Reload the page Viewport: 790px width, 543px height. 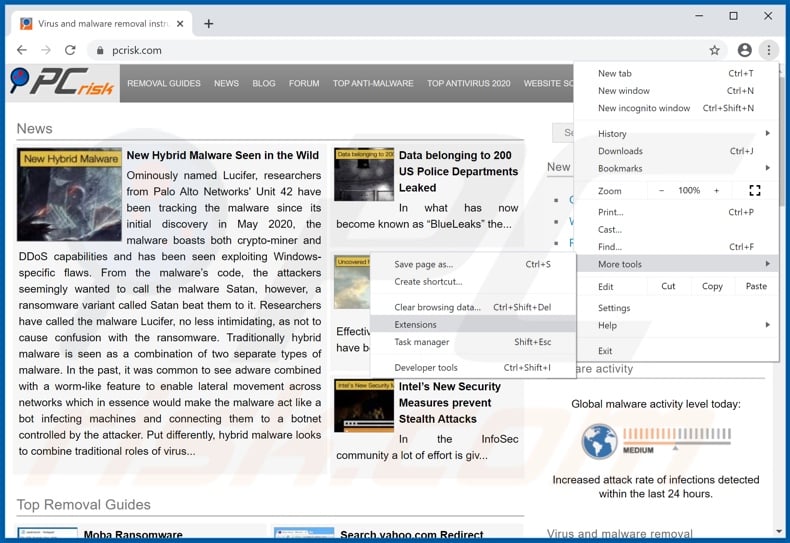point(70,50)
